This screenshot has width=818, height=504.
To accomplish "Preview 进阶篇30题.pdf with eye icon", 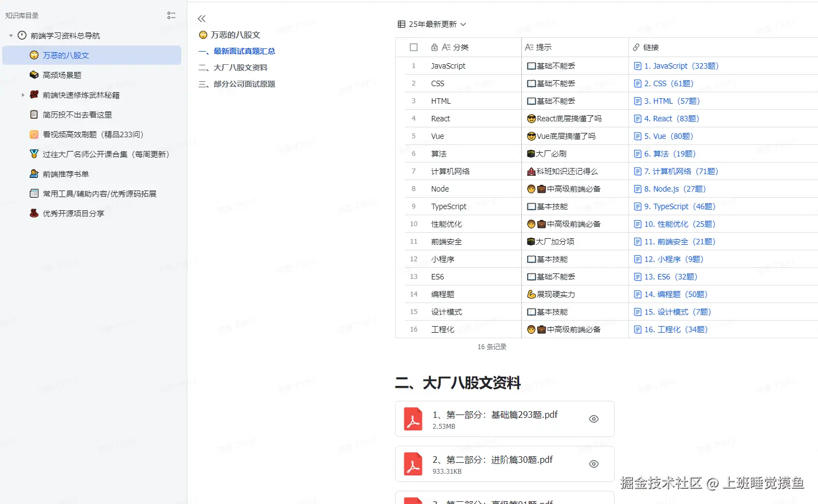I will pyautogui.click(x=594, y=464).
